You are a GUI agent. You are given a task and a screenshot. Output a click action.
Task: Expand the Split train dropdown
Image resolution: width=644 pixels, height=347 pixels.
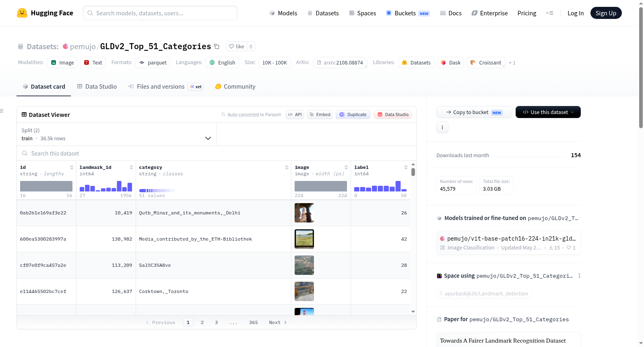tap(116, 134)
